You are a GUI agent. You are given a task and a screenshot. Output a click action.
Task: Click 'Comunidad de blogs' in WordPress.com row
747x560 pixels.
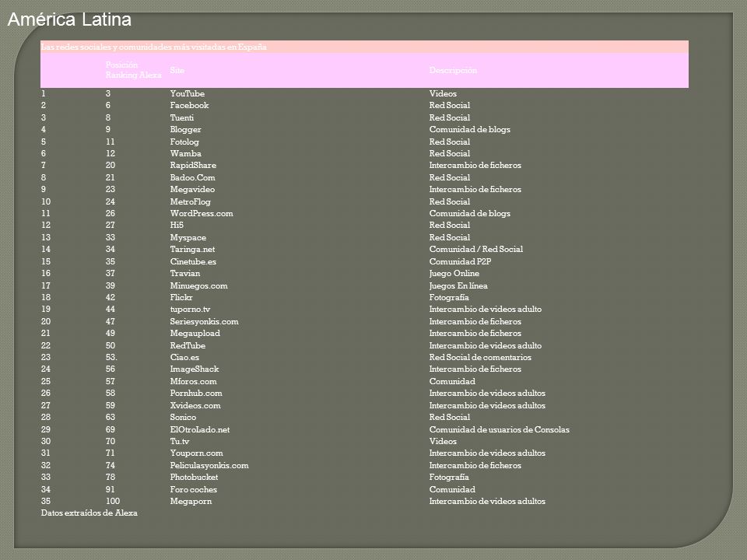[x=469, y=213]
